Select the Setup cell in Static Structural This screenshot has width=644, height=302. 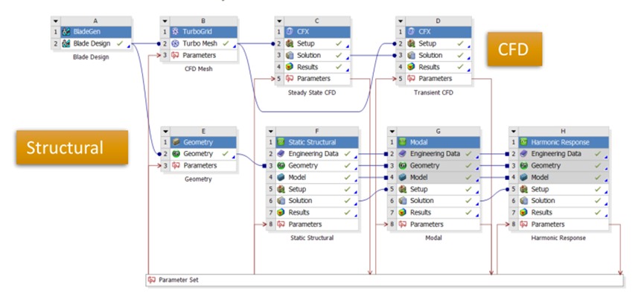pos(316,189)
